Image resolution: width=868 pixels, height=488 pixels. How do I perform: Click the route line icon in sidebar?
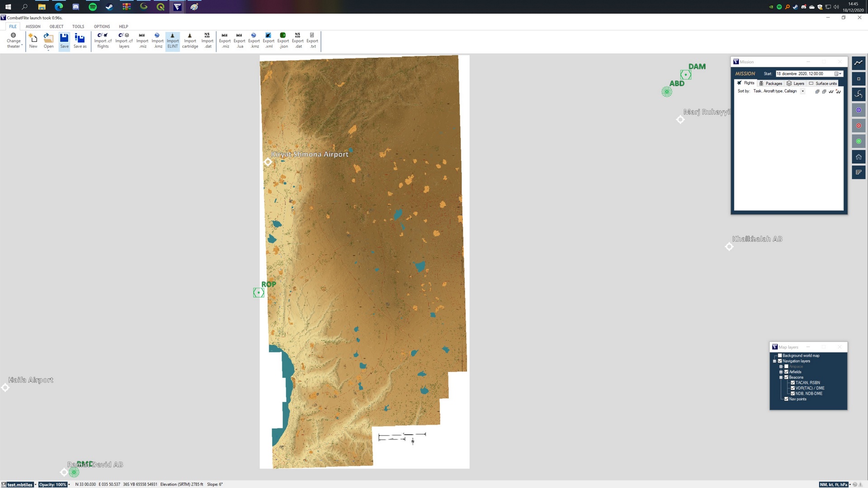[x=859, y=63]
